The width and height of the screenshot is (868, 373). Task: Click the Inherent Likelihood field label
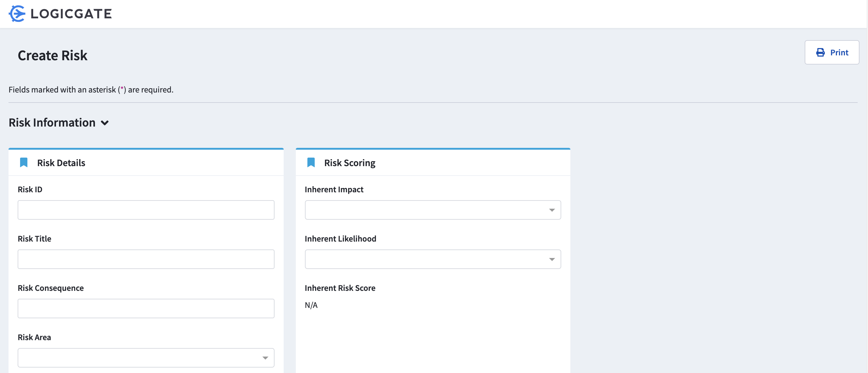pos(340,239)
